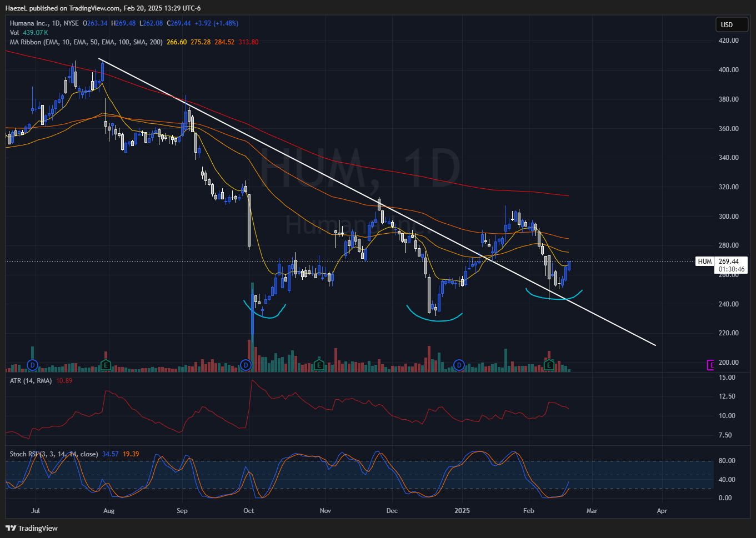The image size is (756, 538).
Task: Click the 420.00 price axis label
Action: [x=728, y=41]
